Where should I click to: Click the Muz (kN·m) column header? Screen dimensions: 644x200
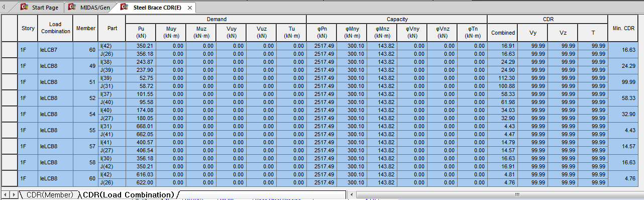click(201, 32)
